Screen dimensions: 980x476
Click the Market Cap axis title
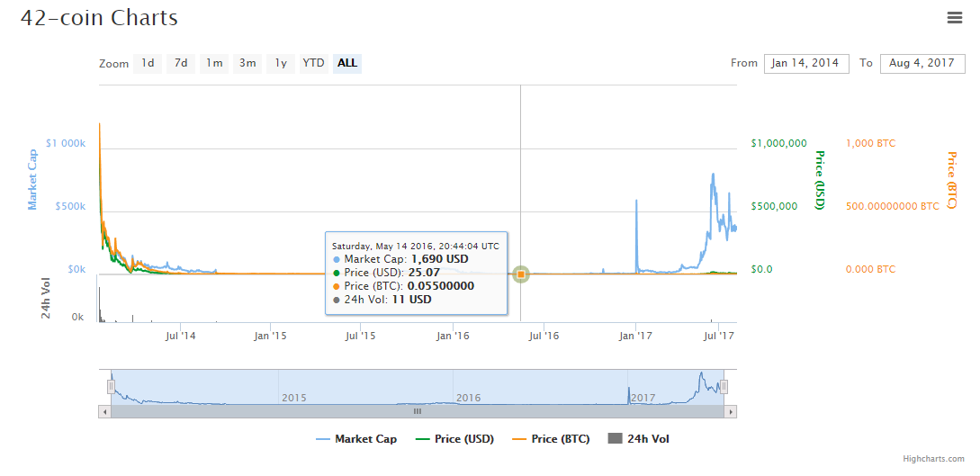[31, 179]
